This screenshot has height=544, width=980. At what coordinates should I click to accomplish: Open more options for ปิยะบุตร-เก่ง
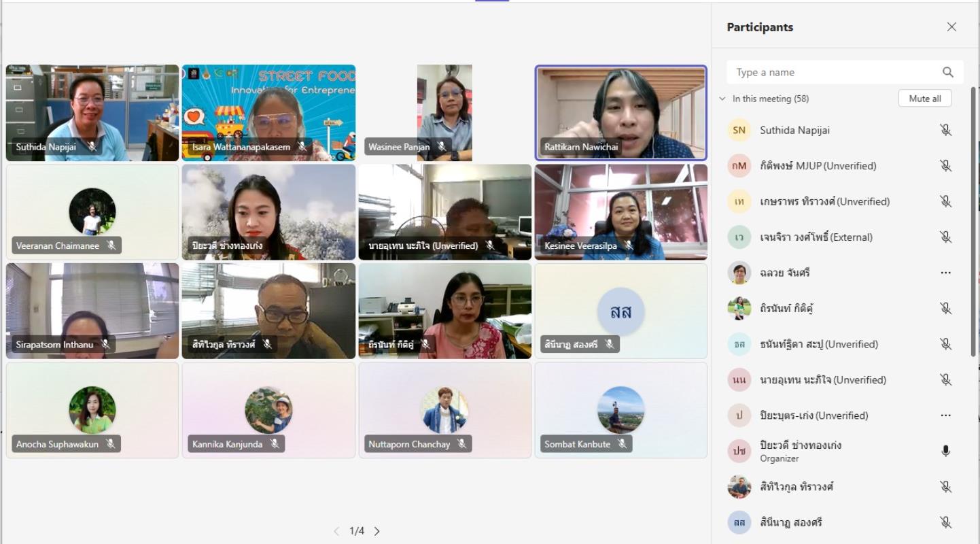coord(945,415)
